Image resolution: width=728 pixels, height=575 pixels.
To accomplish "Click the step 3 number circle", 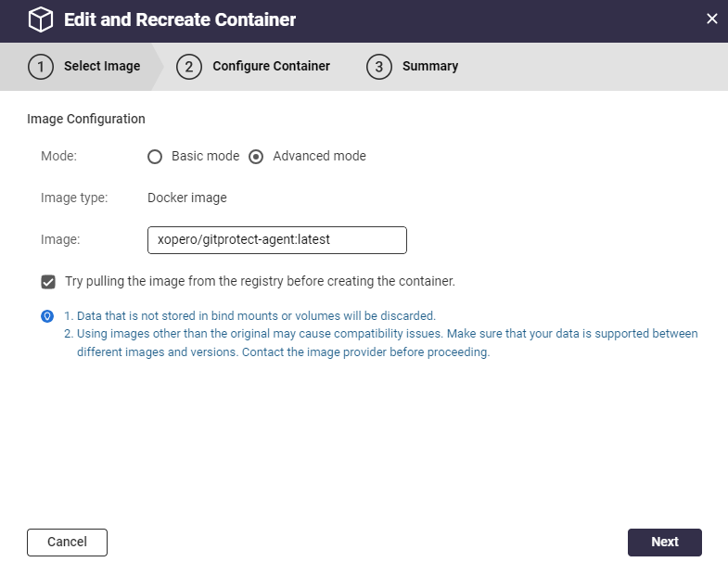I will click(378, 67).
